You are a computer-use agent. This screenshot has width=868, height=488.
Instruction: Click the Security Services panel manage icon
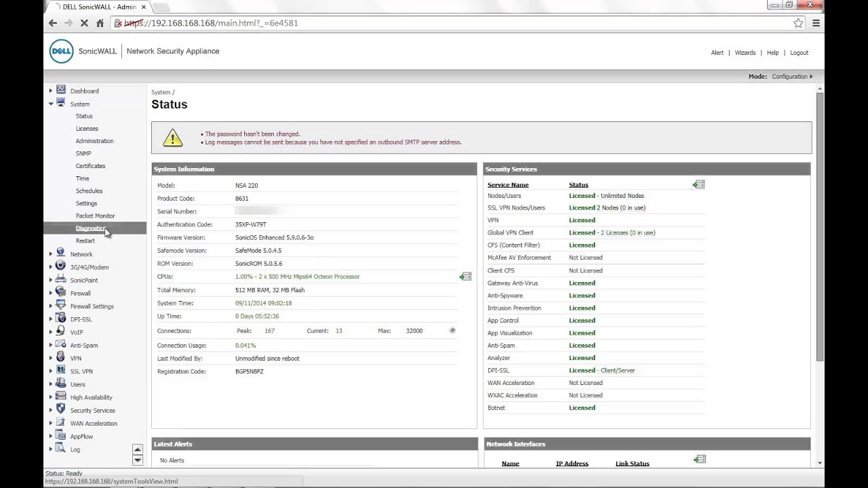698,184
